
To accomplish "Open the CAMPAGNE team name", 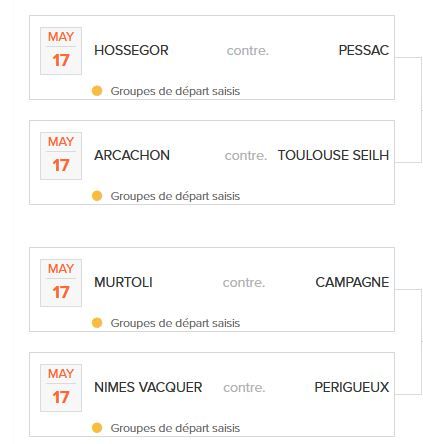I will pyautogui.click(x=352, y=282).
